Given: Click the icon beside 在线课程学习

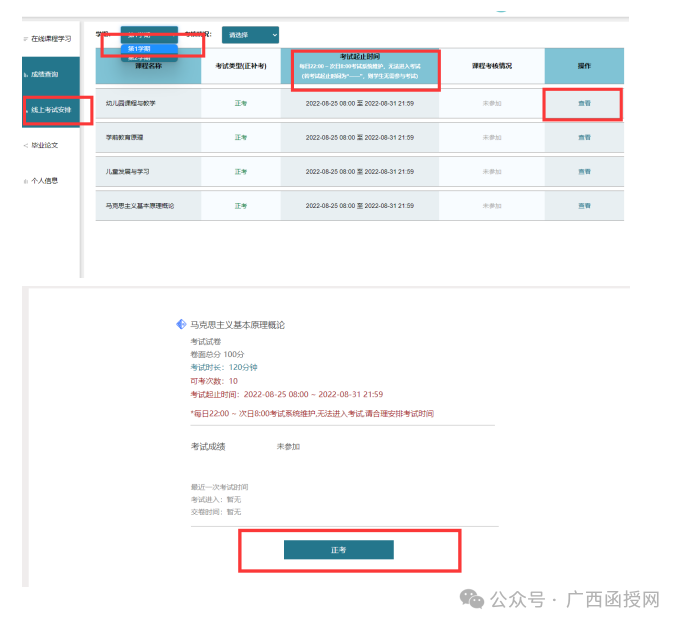Looking at the screenshot, I should pos(26,39).
